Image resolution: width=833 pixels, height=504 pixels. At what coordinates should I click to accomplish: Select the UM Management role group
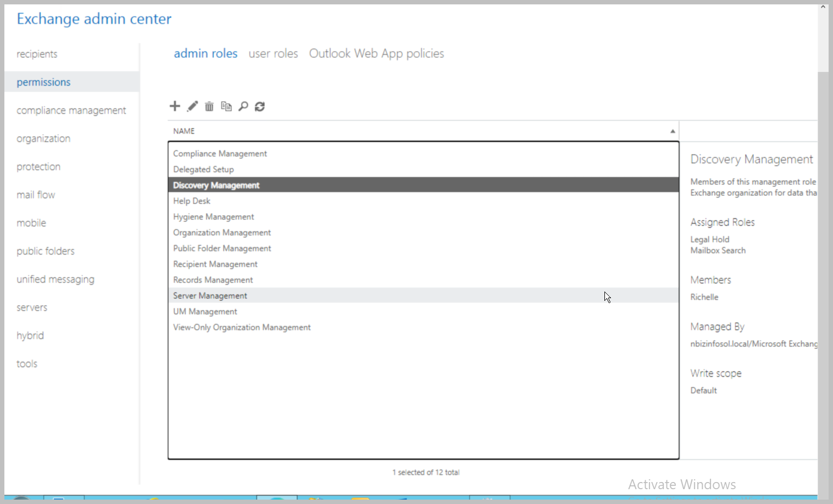tap(423, 311)
